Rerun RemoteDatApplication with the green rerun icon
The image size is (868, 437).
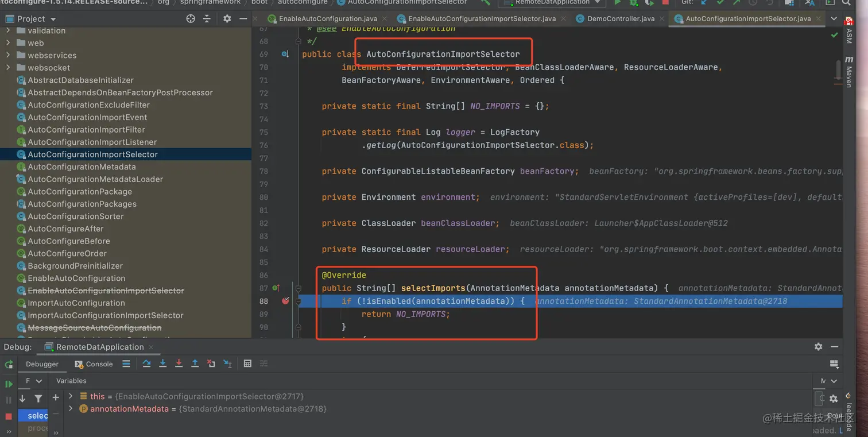click(x=9, y=364)
